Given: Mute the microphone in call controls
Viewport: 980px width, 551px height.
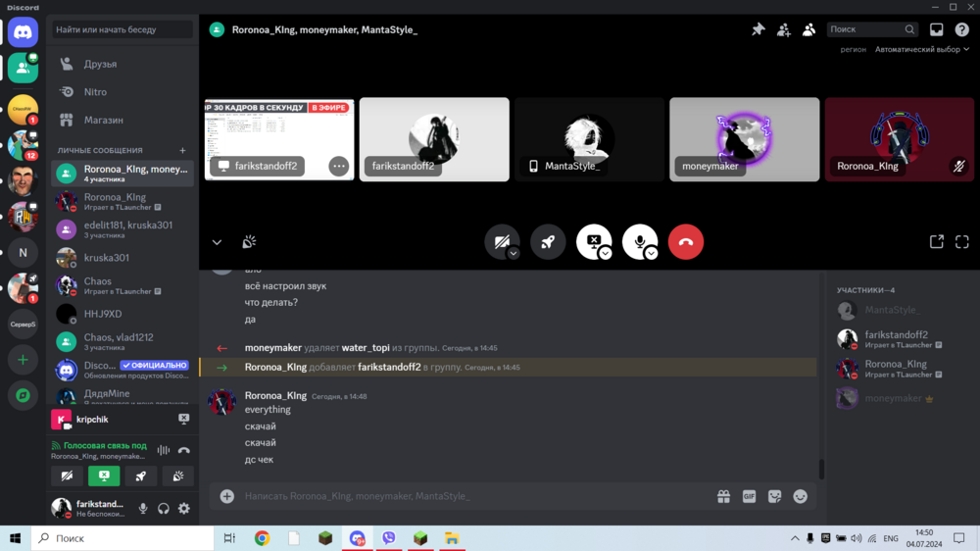Looking at the screenshot, I should (639, 241).
